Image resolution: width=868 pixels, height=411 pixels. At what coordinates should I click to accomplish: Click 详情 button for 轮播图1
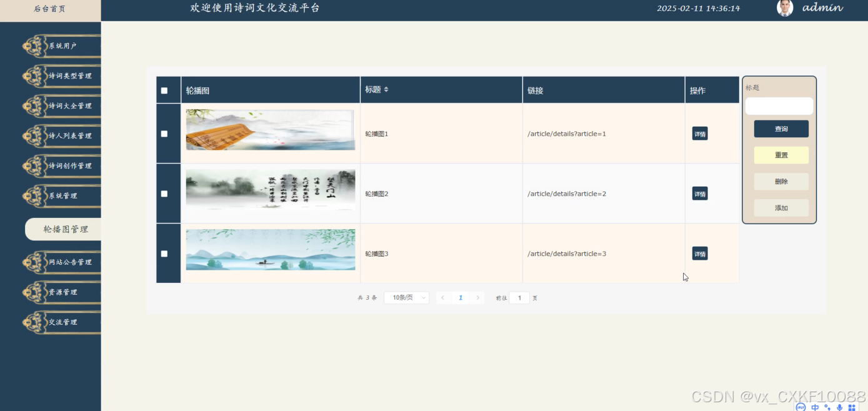pyautogui.click(x=700, y=134)
